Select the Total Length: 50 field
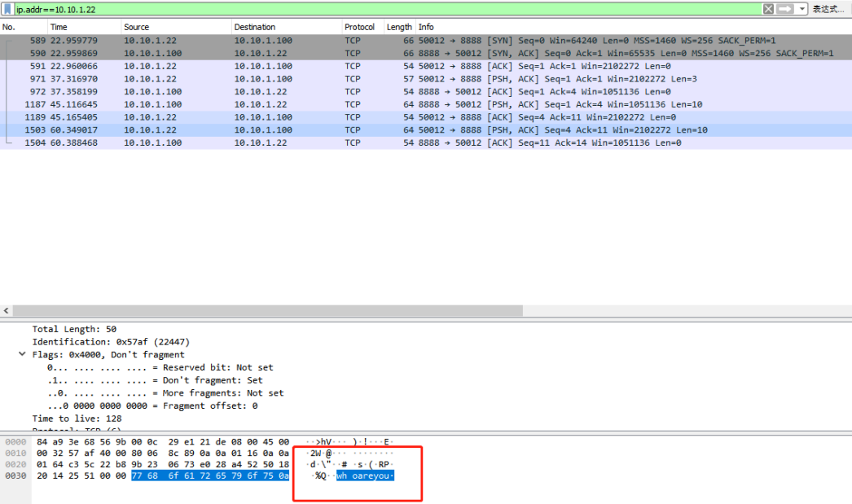Viewport: 852px width, 504px height. coord(74,329)
